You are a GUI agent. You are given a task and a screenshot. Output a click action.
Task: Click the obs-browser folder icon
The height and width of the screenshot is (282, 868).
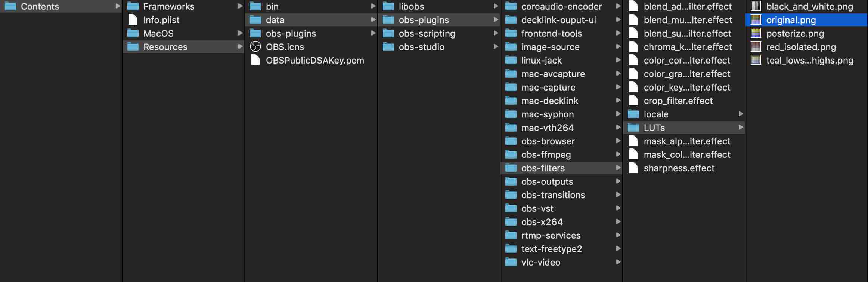click(511, 141)
